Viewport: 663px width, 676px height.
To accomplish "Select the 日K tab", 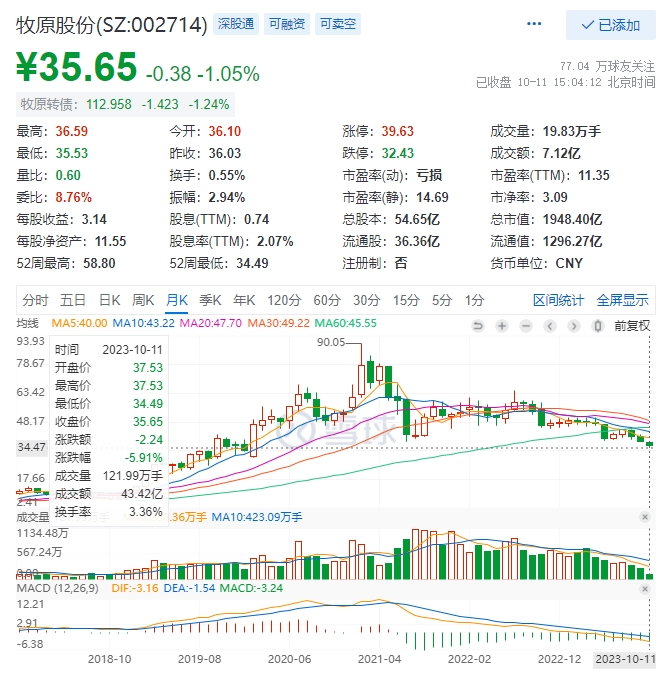I will click(x=109, y=300).
